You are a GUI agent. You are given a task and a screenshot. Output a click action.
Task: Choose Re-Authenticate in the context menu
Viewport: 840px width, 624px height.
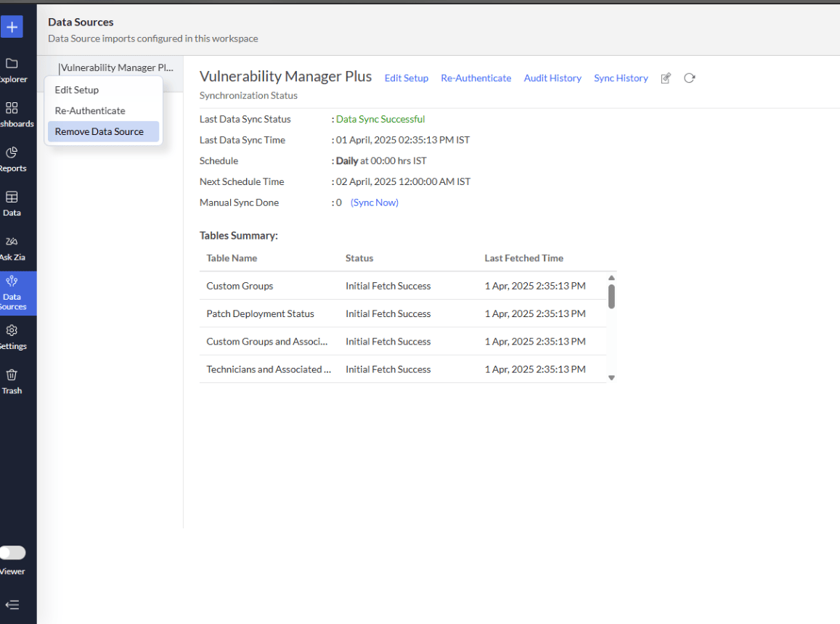(x=90, y=111)
